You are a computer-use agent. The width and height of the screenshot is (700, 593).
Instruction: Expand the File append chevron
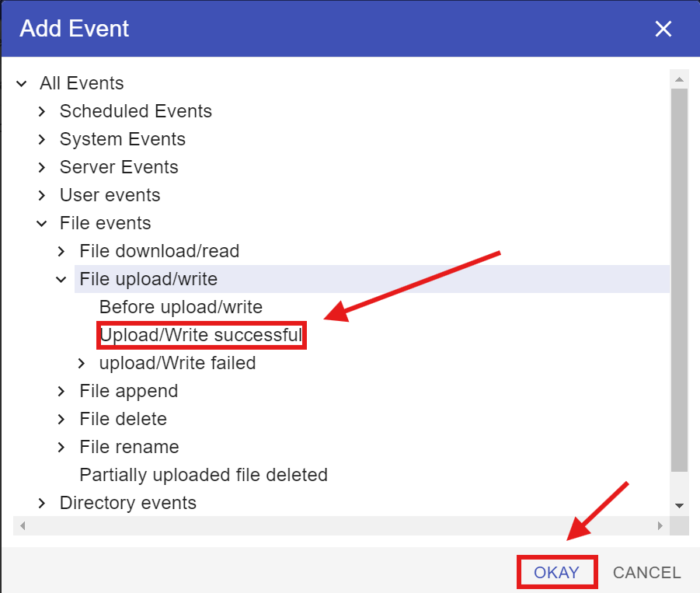click(x=62, y=391)
